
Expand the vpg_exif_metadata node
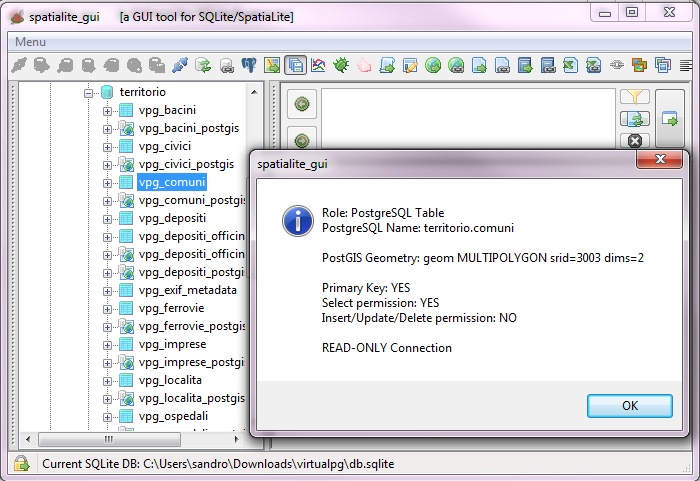click(107, 291)
